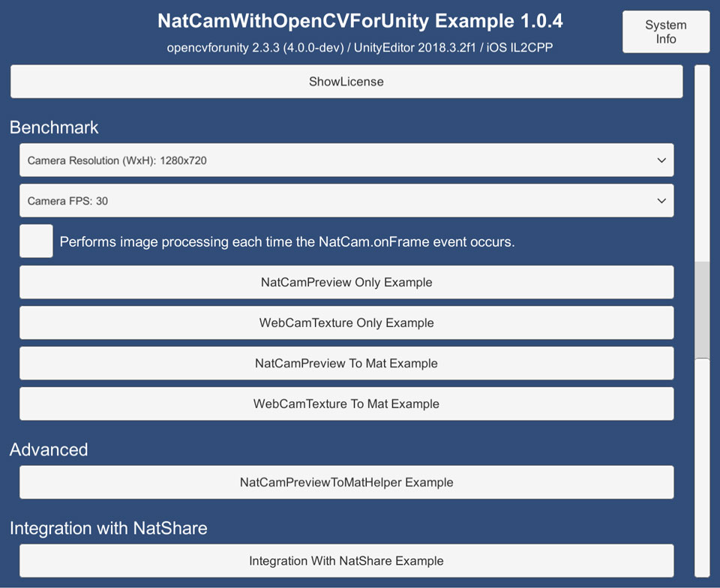This screenshot has height=588, width=720.
Task: Launch NatCamPreview Only Example
Action: pyautogui.click(x=346, y=282)
